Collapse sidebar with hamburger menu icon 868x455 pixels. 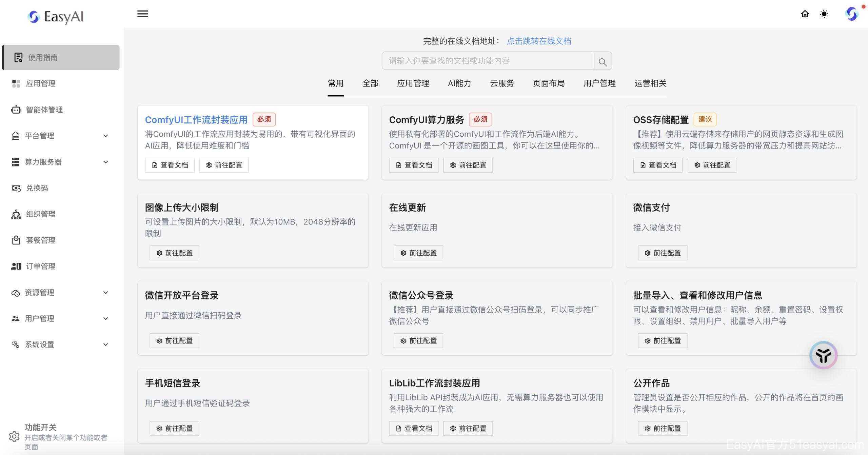click(x=142, y=14)
